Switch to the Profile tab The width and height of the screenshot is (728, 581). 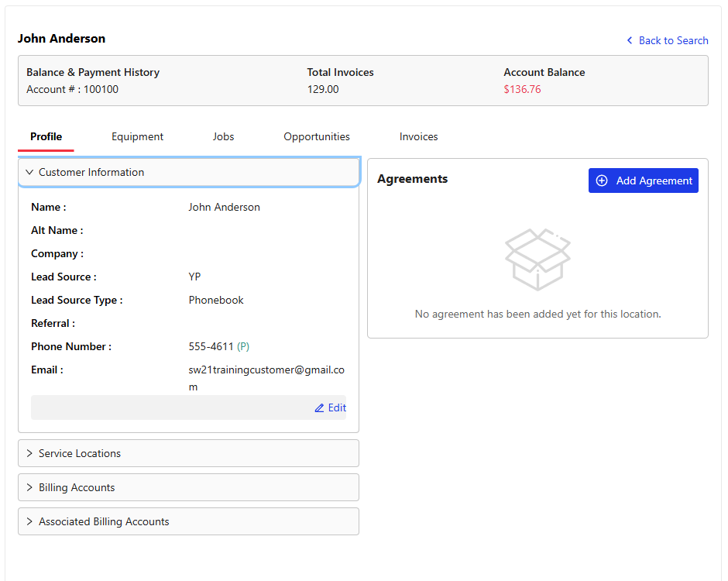pyautogui.click(x=46, y=136)
